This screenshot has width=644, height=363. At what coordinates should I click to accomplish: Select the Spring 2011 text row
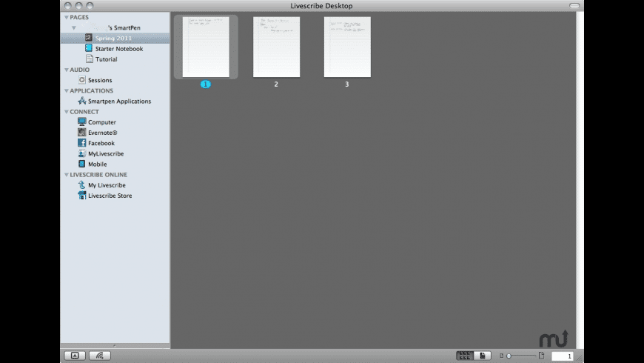(x=115, y=38)
